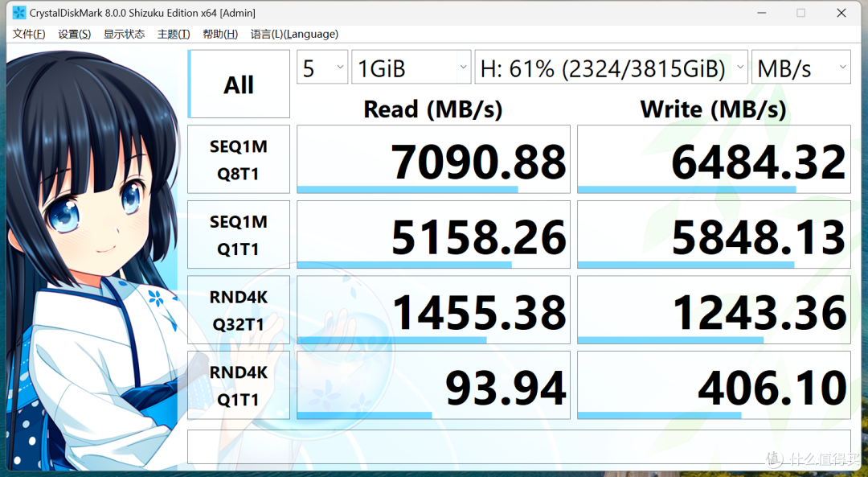The width and height of the screenshot is (868, 477).
Task: Run the SEQ1M Q1T1 test
Action: (238, 234)
